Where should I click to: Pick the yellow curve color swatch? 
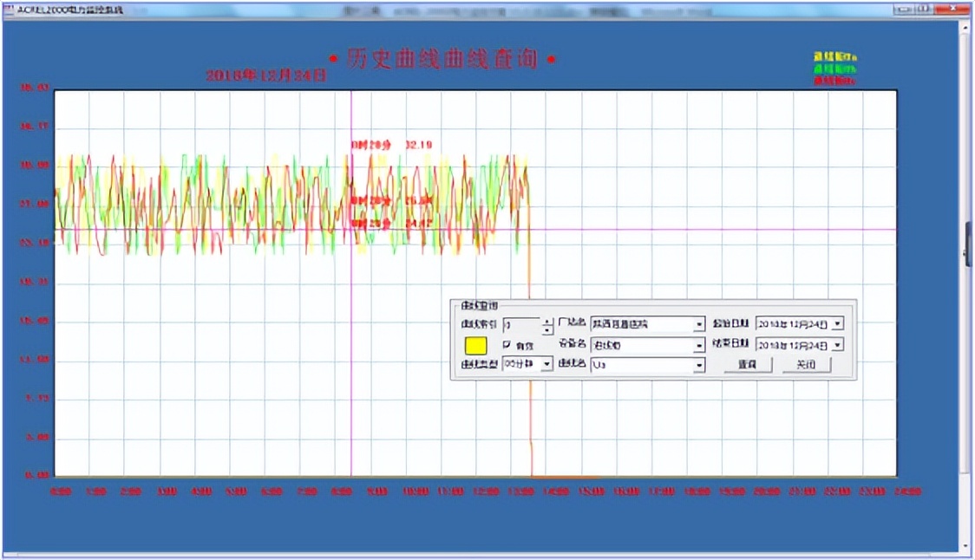coord(474,345)
